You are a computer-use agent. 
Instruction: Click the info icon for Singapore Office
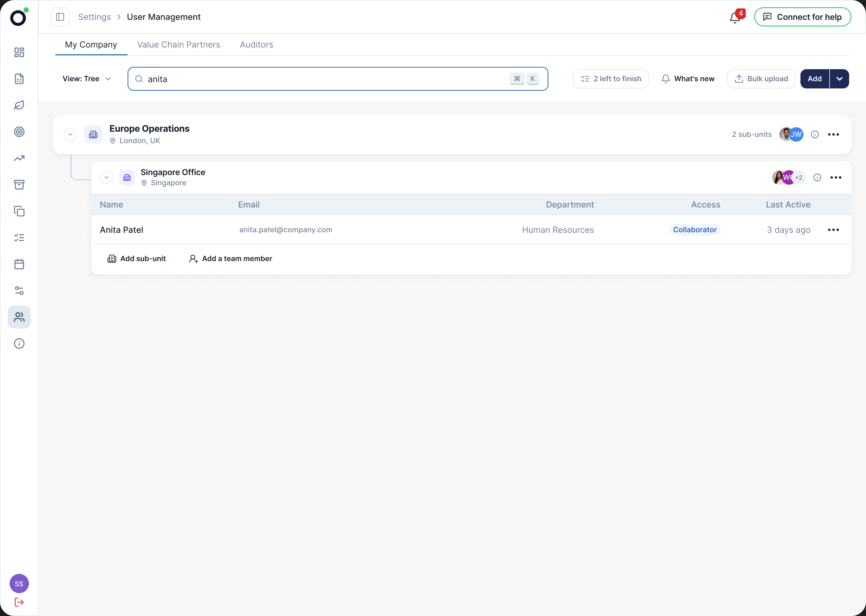click(817, 177)
